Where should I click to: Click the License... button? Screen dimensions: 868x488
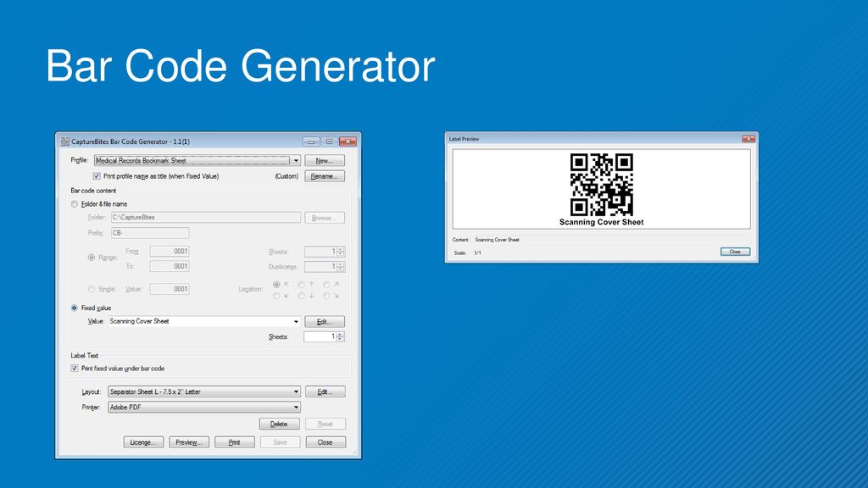[x=143, y=442]
